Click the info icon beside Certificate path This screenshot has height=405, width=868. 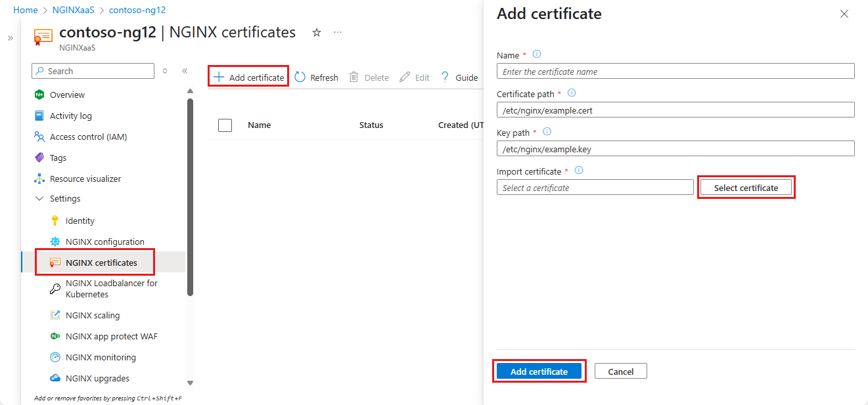[x=572, y=93]
